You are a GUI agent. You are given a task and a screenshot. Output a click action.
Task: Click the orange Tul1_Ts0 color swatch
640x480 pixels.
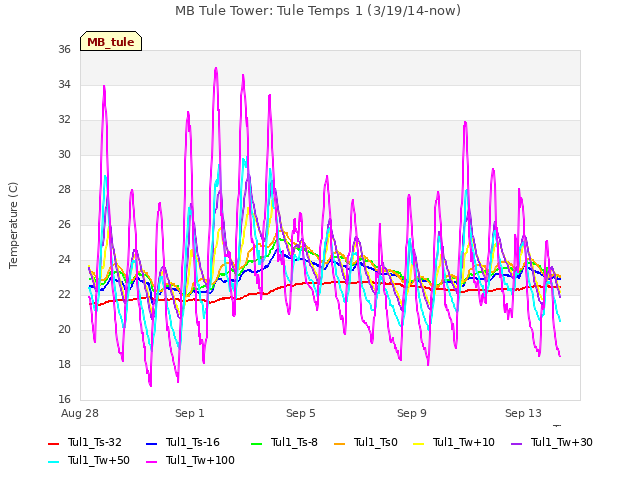[339, 444]
